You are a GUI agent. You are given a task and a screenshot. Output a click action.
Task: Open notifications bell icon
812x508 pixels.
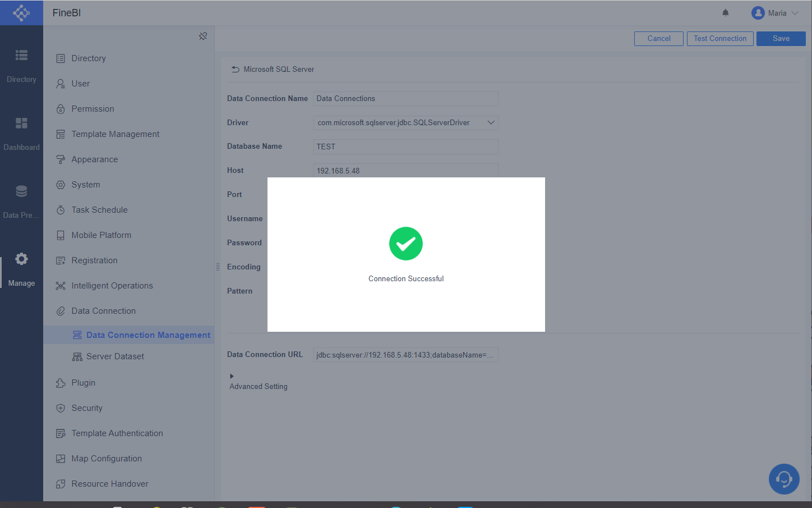pos(726,13)
